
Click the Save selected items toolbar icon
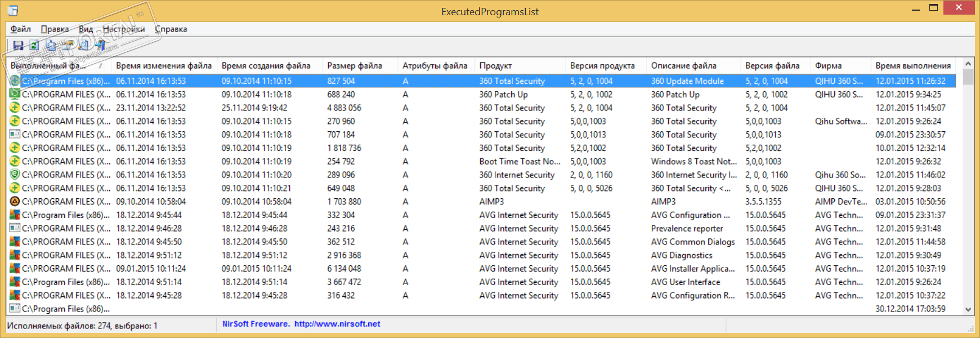pyautogui.click(x=18, y=46)
